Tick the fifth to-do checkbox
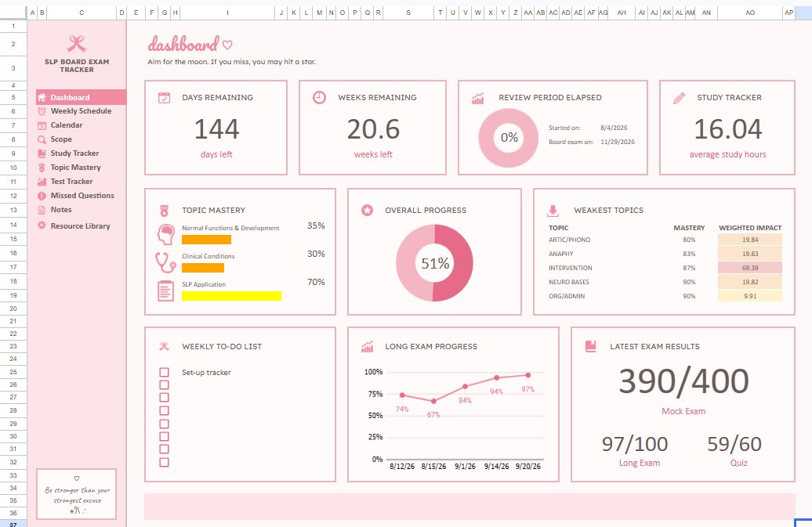The image size is (812, 527). click(164, 424)
